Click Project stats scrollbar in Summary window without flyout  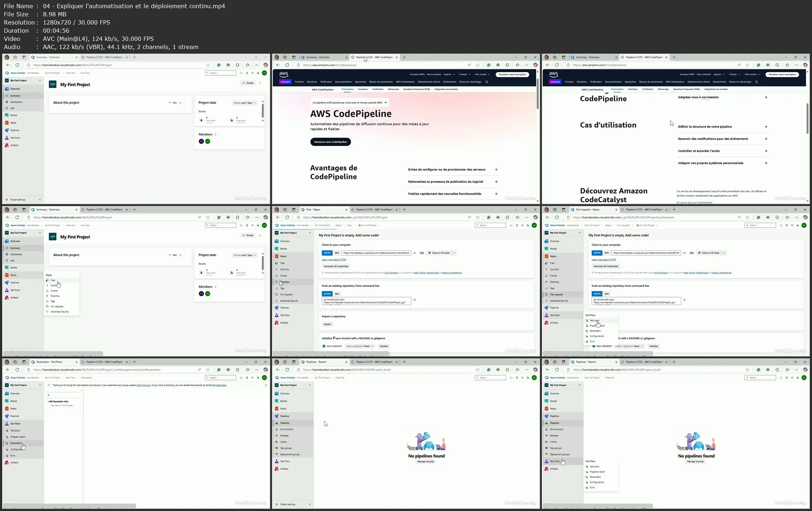point(263,110)
